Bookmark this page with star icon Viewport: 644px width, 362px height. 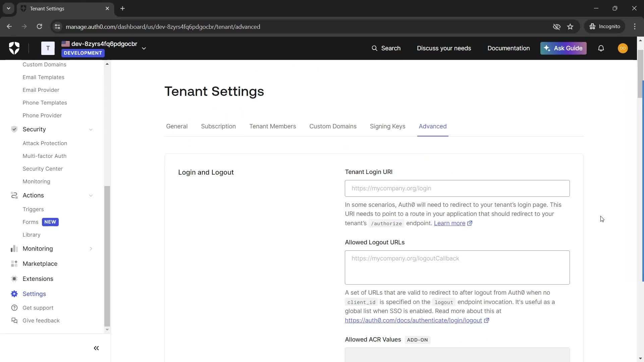point(570,26)
